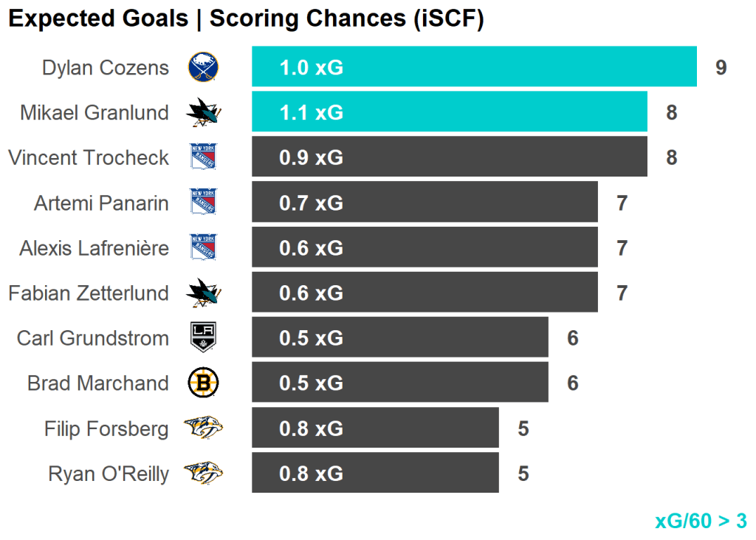Click Mikael Granlund's teal 1.1 xG bar
This screenshot has width=756, height=540.
tap(449, 112)
